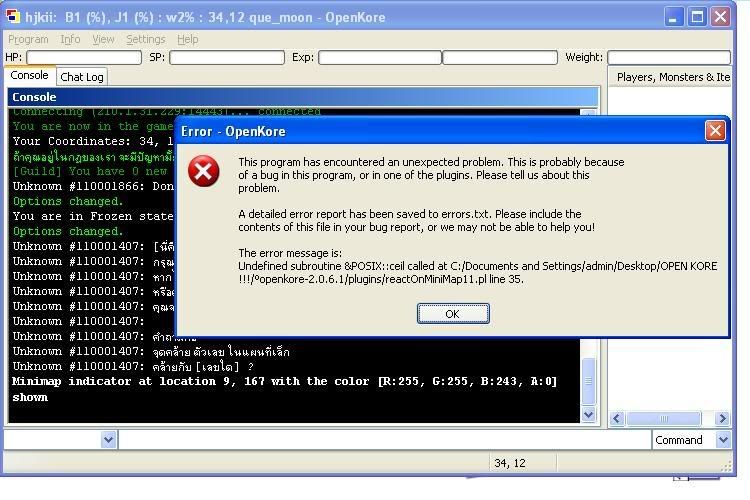This screenshot has width=750, height=500.
Task: Click left arrow of Players panel scrollbar
Action: pos(617,419)
